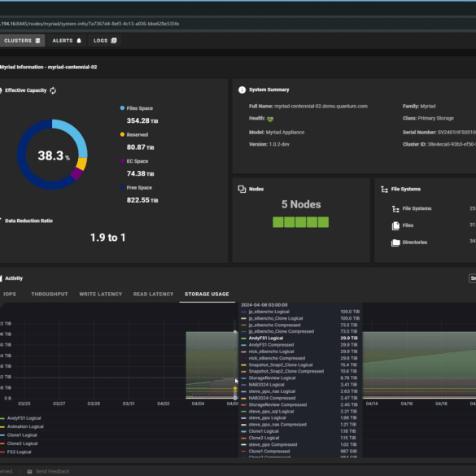Click the '74.38 TiB' EC Space value

tap(140, 173)
